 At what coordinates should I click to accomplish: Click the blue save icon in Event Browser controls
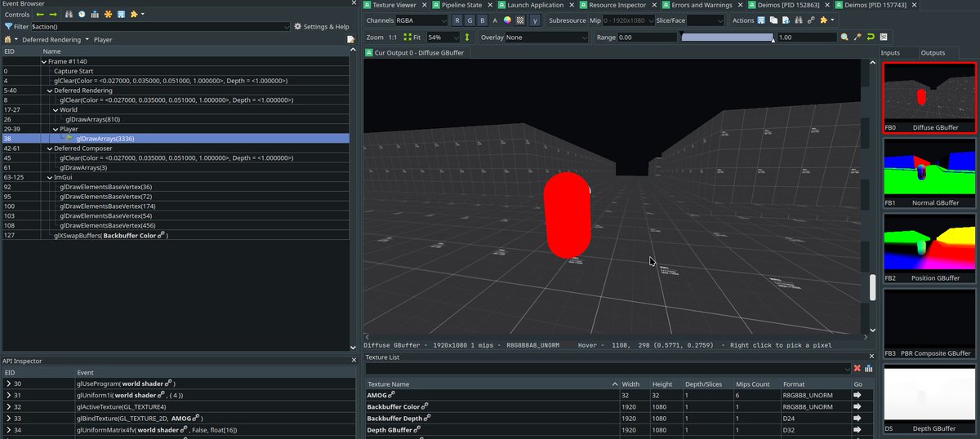pyautogui.click(x=121, y=15)
